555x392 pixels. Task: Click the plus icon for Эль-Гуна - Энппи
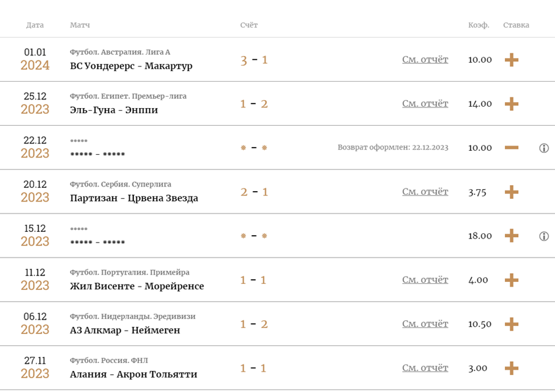pos(511,104)
